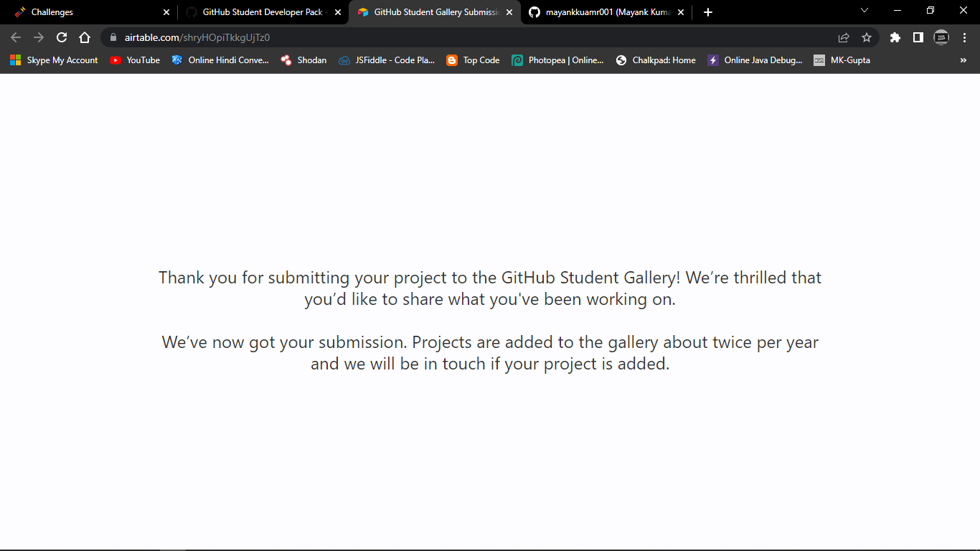Open the Chrome profile avatar
The height and width of the screenshot is (551, 980).
pos(941,37)
